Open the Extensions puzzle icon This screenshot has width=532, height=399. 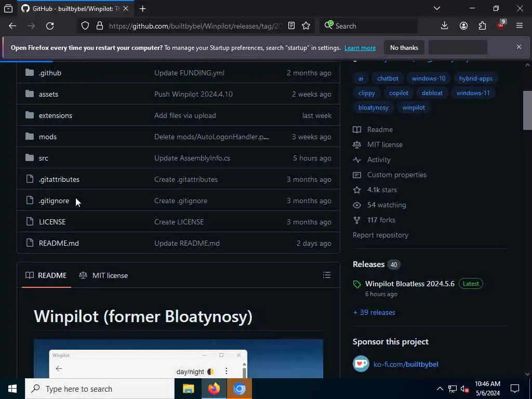point(482,26)
